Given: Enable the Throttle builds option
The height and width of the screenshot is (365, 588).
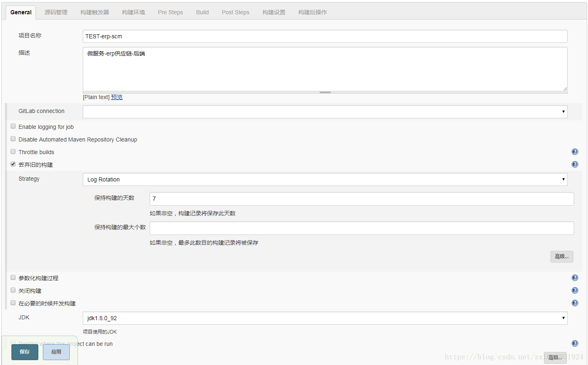Looking at the screenshot, I should coord(13,152).
